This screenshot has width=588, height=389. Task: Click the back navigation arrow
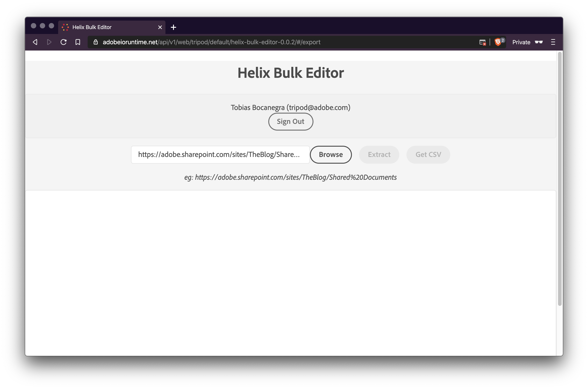click(x=35, y=42)
